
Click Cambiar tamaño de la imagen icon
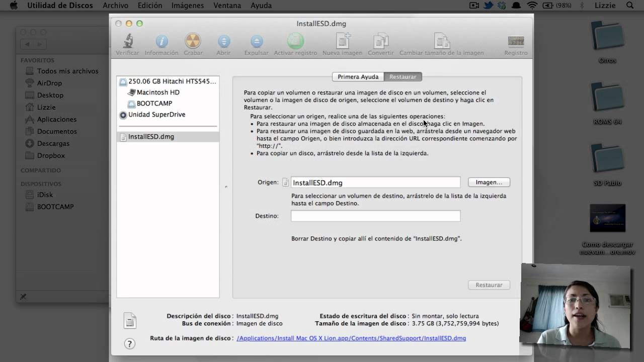pyautogui.click(x=442, y=41)
